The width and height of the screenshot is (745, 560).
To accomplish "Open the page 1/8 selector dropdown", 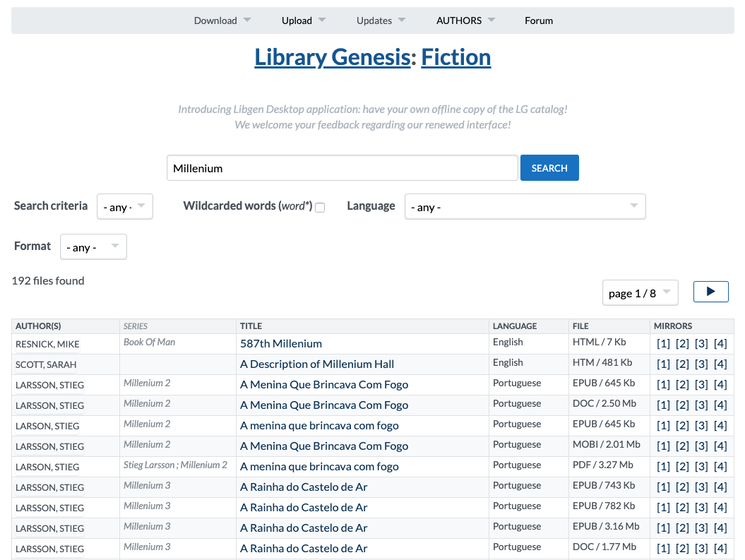I will [x=640, y=292].
